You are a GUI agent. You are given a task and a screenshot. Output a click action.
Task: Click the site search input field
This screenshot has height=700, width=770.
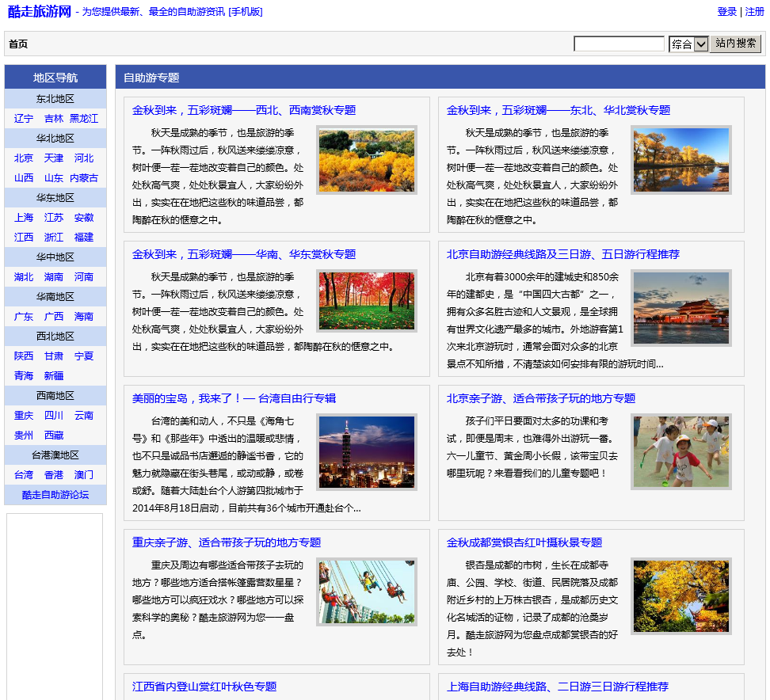619,44
